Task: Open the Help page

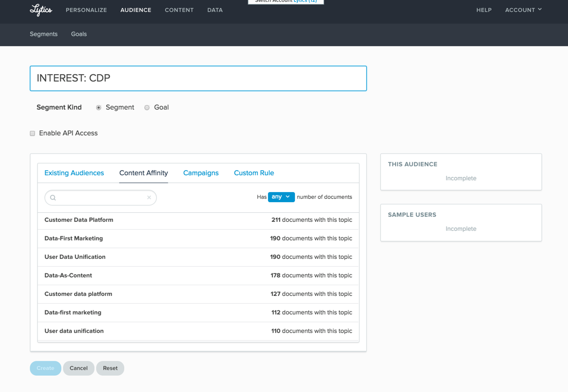Action: click(484, 10)
